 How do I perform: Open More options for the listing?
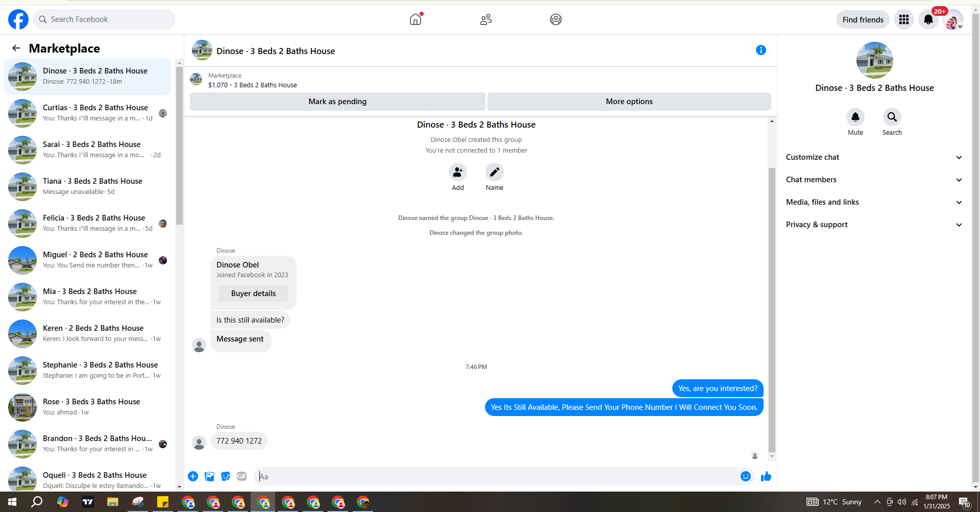[x=629, y=102]
